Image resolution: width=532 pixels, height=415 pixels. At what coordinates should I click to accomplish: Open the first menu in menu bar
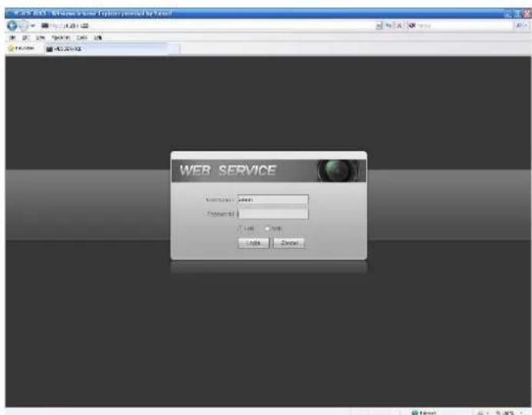[x=12, y=38]
